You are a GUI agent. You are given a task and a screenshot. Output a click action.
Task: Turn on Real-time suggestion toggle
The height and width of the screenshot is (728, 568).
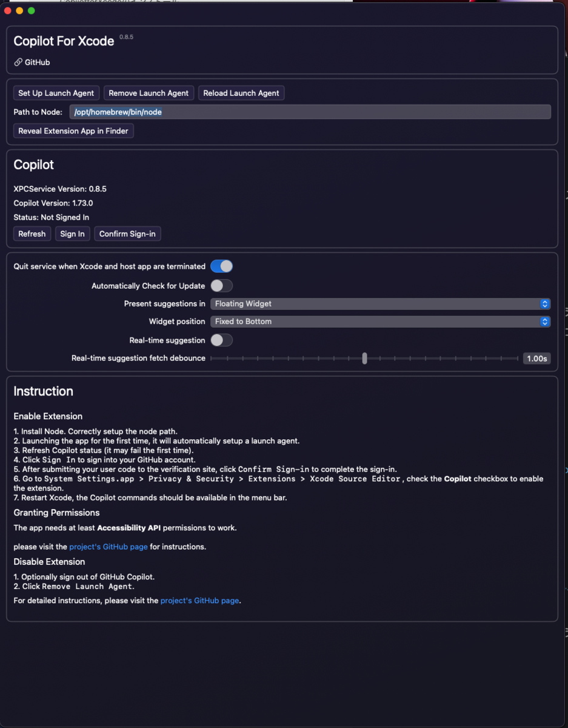221,340
